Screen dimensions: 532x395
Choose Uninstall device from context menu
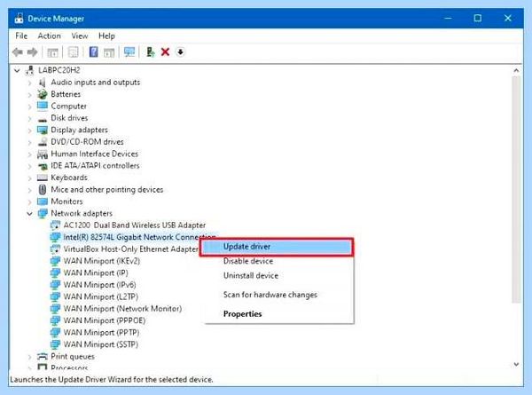pos(251,276)
